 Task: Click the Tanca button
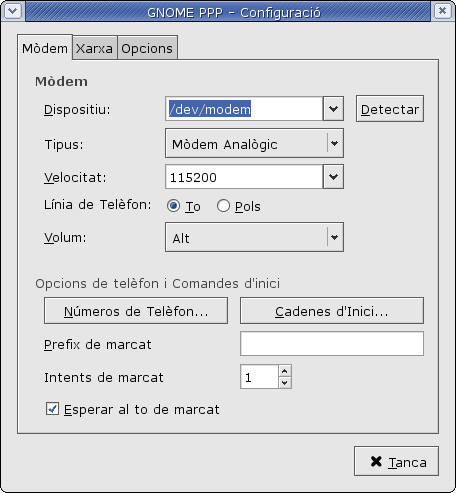click(396, 461)
